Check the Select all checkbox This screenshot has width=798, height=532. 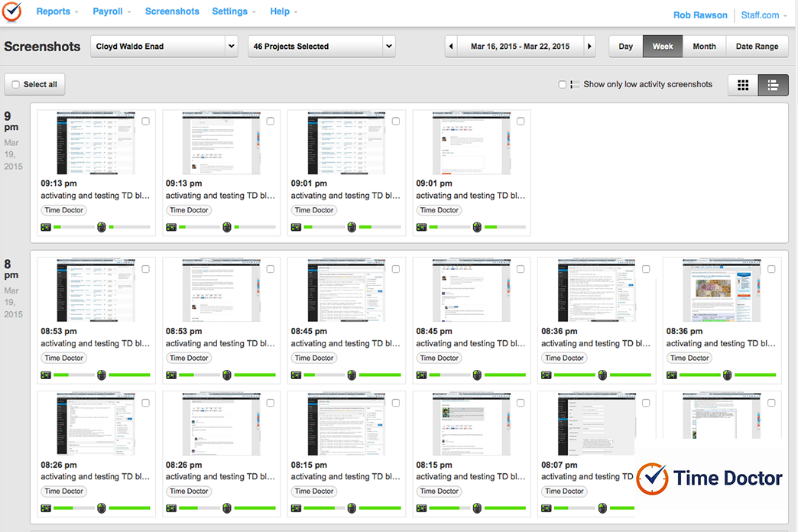tap(16, 85)
